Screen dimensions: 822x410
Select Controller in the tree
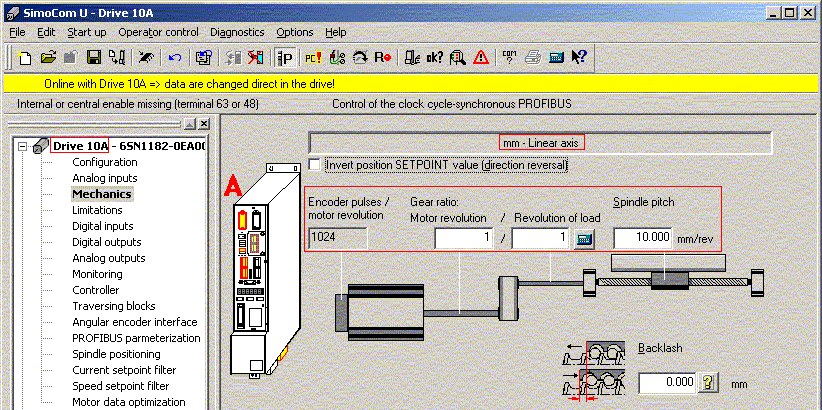click(96, 290)
